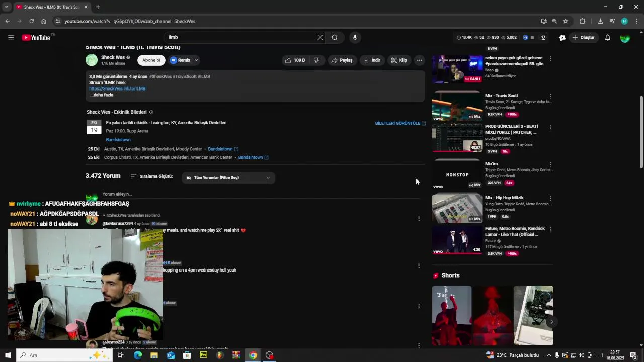Image resolution: width=644 pixels, height=362 pixels.
Task: Open Chrome tab search dropdown
Action: [x=7, y=7]
